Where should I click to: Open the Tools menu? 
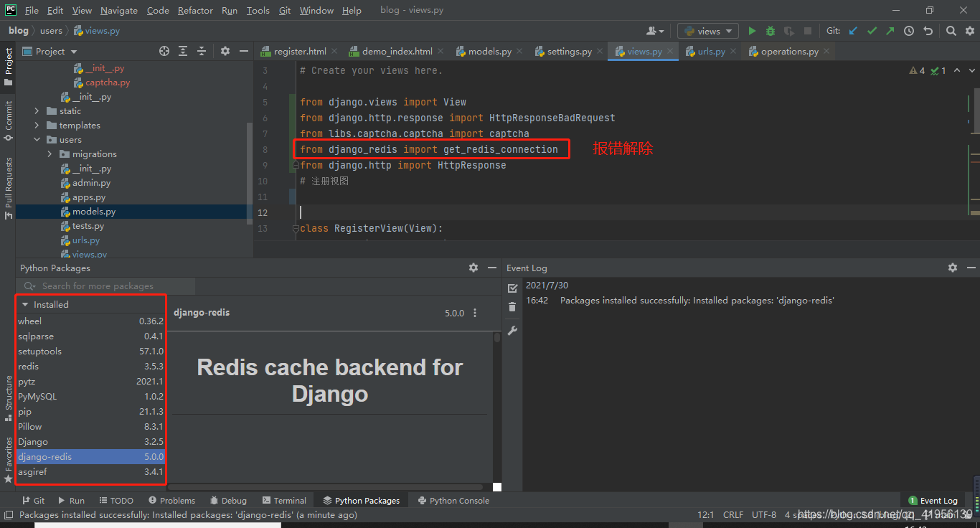click(258, 10)
